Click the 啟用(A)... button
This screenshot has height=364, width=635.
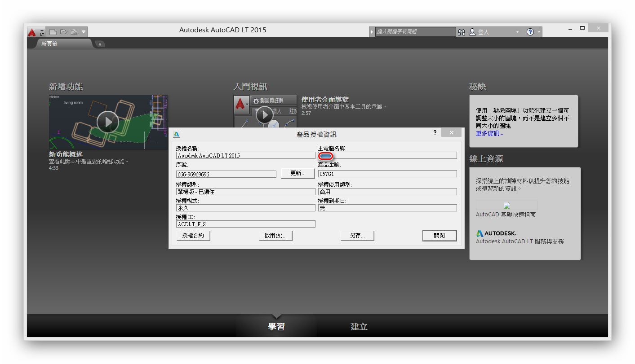coord(275,235)
